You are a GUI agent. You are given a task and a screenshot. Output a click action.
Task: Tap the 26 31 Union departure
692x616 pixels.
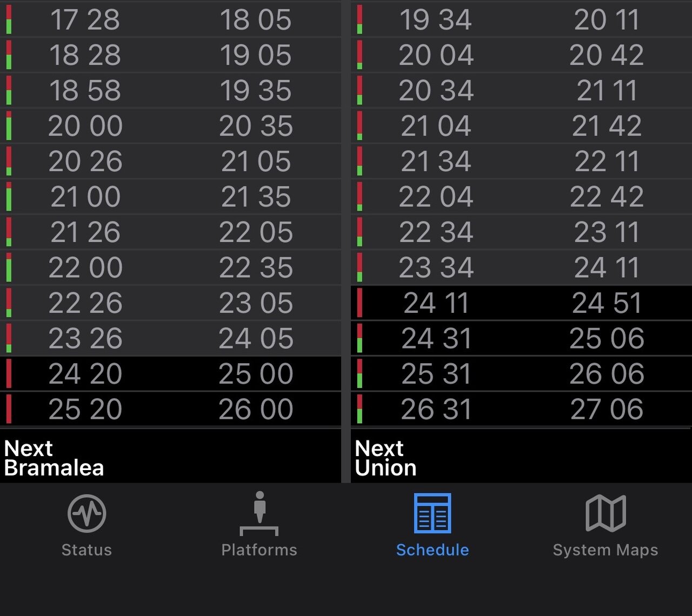point(436,409)
